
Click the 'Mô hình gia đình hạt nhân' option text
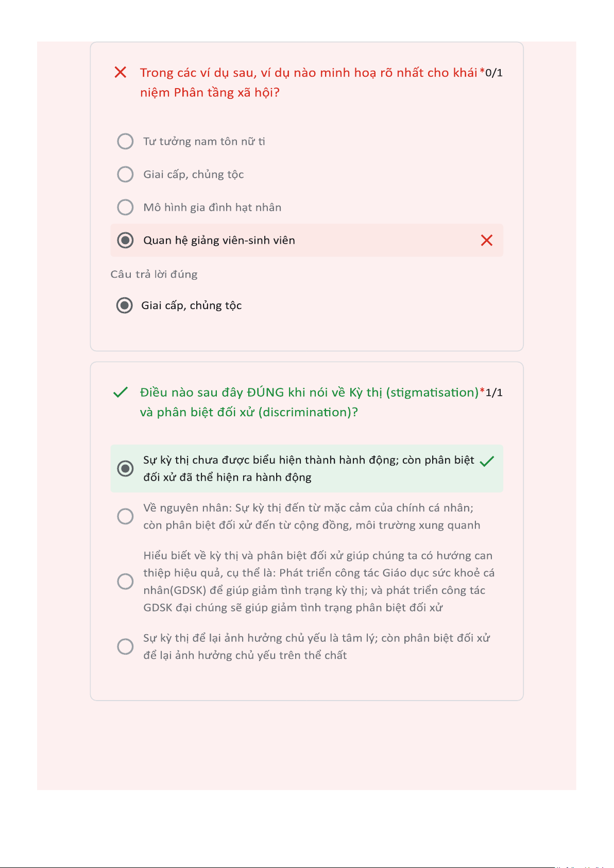click(212, 207)
